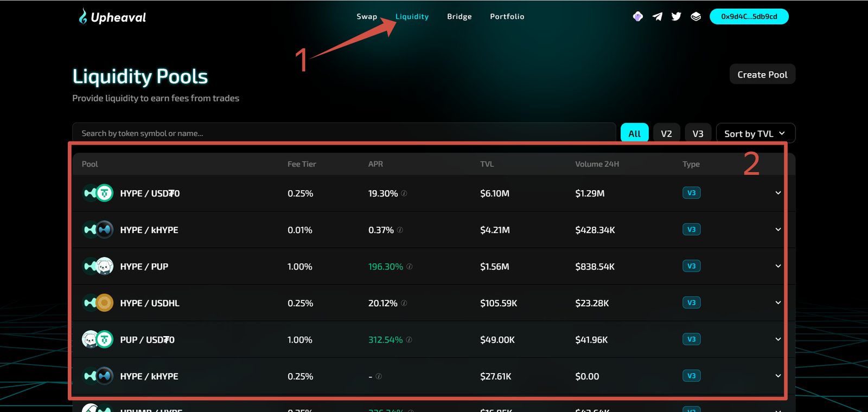
Task: Click the V3 badge on HYPE / USDHL row
Action: click(691, 302)
